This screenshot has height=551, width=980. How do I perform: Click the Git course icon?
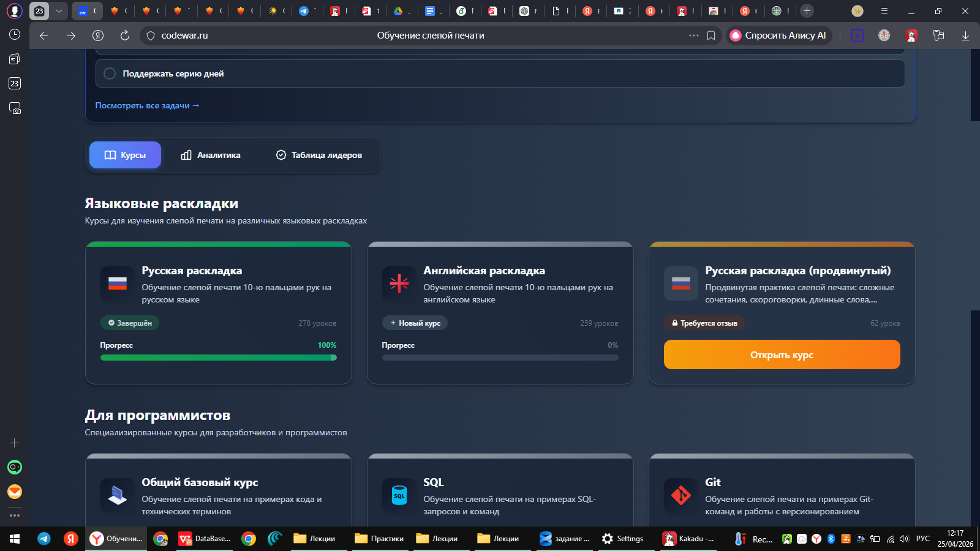pyautogui.click(x=680, y=495)
